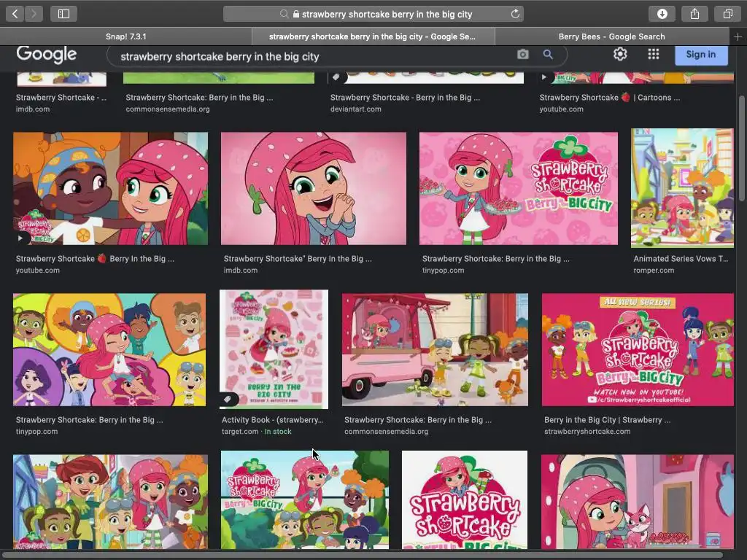The width and height of the screenshot is (747, 560).
Task: Open the Safari downloads icon
Action: 662,14
